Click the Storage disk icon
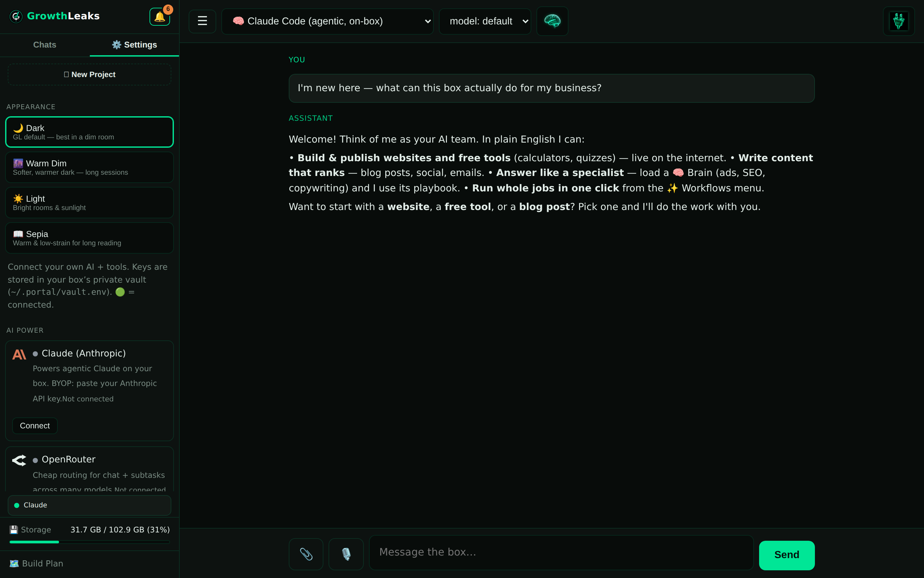Viewport: 924px width, 578px height. click(14, 530)
